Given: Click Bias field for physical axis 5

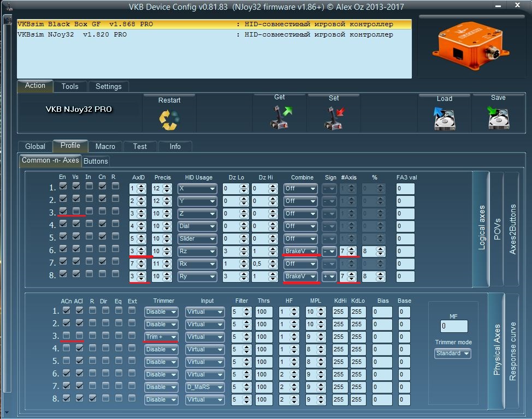Looking at the screenshot, I should [382, 362].
